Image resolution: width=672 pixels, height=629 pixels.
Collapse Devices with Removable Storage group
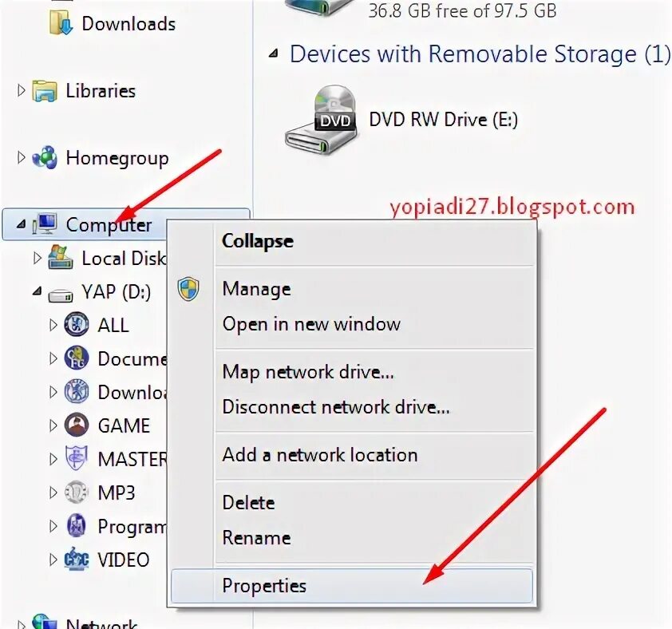point(274,54)
